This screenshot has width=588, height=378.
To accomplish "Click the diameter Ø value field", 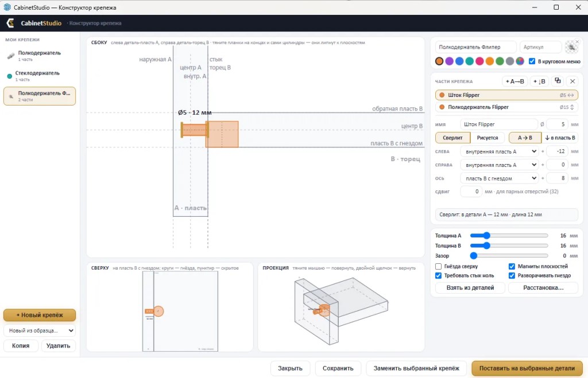I will (x=557, y=124).
